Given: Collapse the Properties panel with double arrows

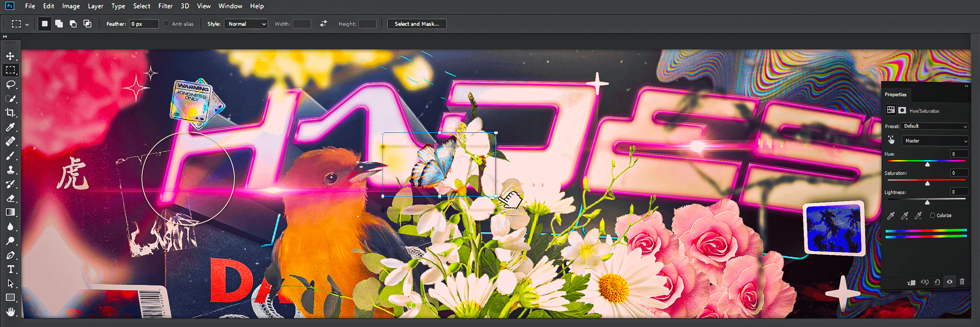Looking at the screenshot, I should [x=966, y=86].
